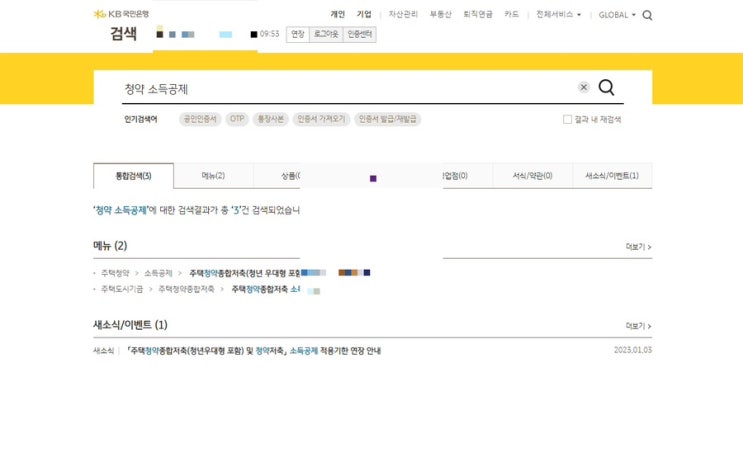The height and width of the screenshot is (462, 743).
Task: Open the 소득공제 적용기한 연장 안내 news item
Action: tap(254, 351)
